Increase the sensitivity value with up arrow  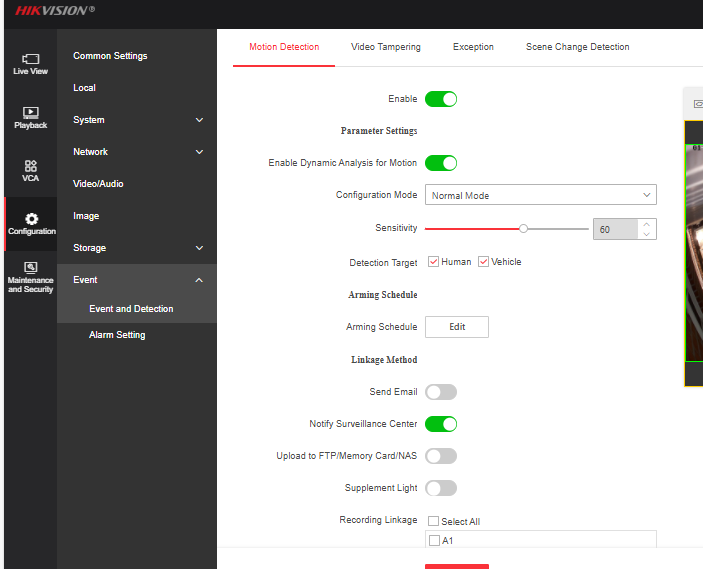[647, 224]
